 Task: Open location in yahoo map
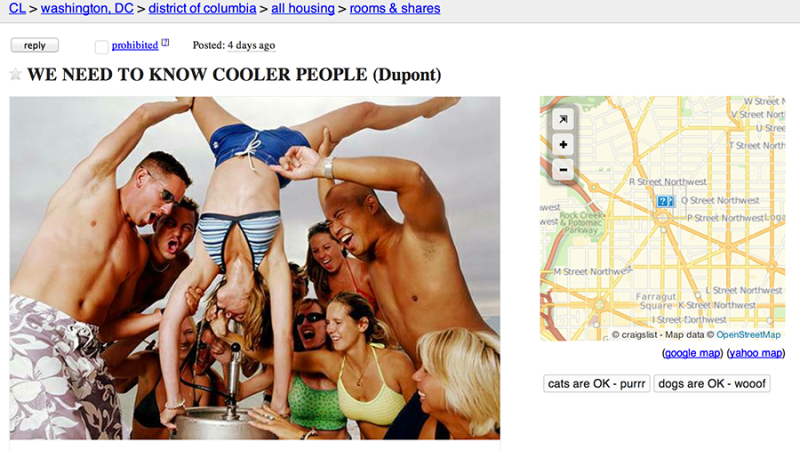755,353
